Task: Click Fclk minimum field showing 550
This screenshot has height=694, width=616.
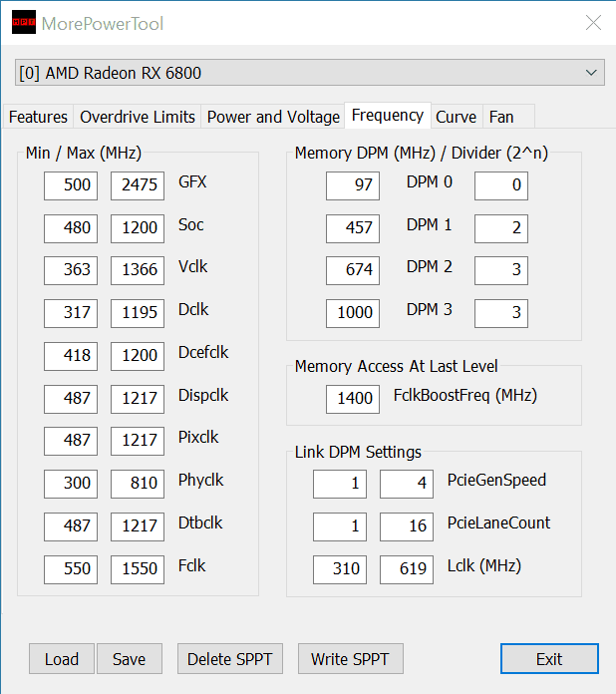Action: [x=71, y=569]
